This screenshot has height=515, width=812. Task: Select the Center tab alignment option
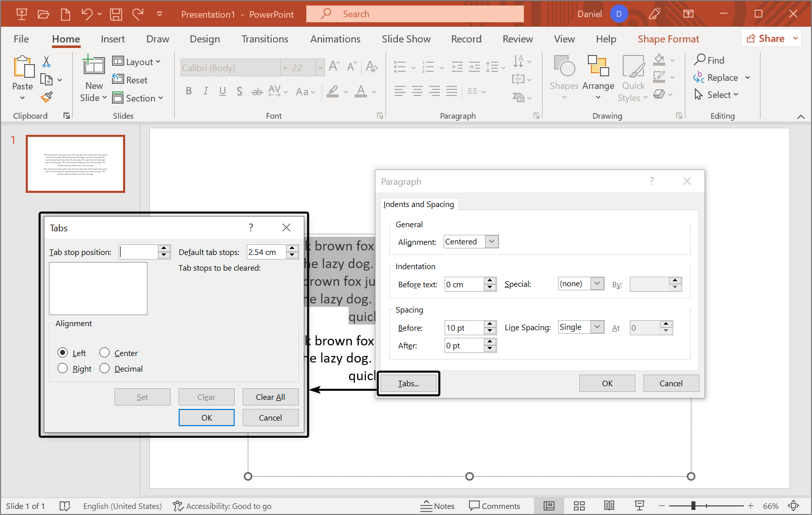(x=104, y=353)
